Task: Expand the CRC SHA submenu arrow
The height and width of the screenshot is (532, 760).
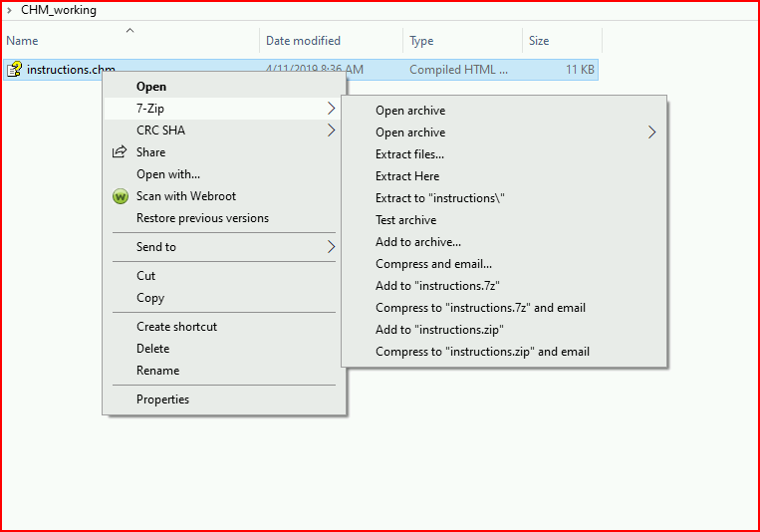Action: tap(331, 130)
